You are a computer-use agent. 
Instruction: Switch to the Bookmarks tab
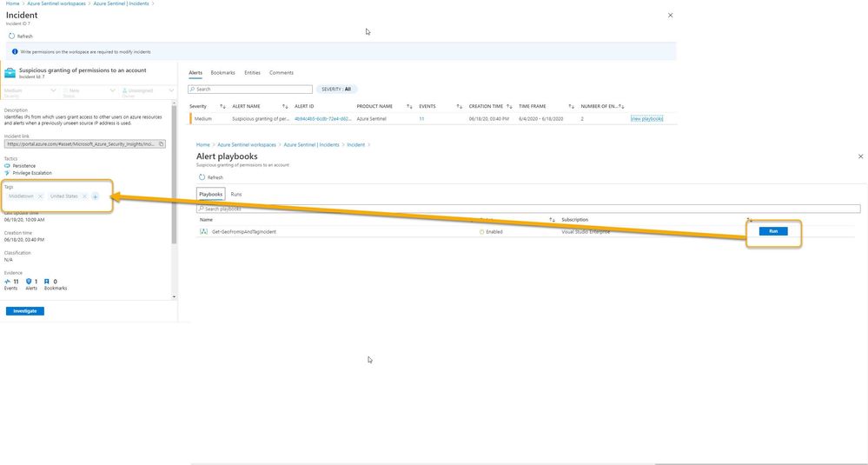[222, 72]
